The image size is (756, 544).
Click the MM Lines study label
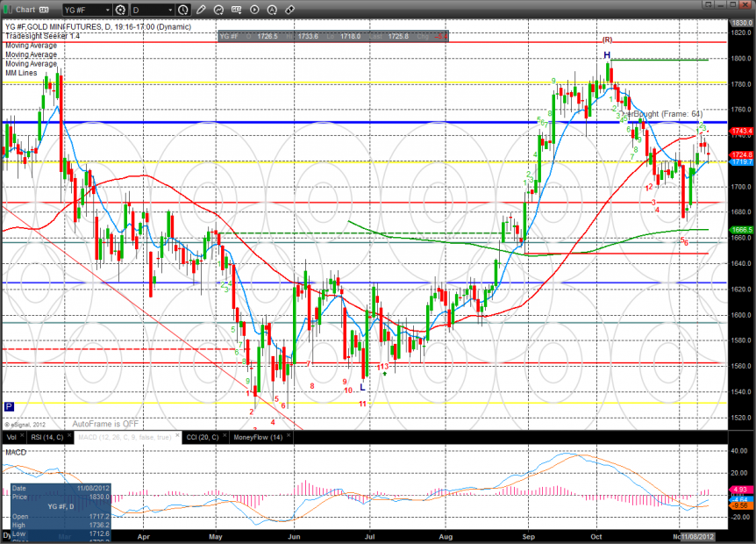tap(21, 73)
